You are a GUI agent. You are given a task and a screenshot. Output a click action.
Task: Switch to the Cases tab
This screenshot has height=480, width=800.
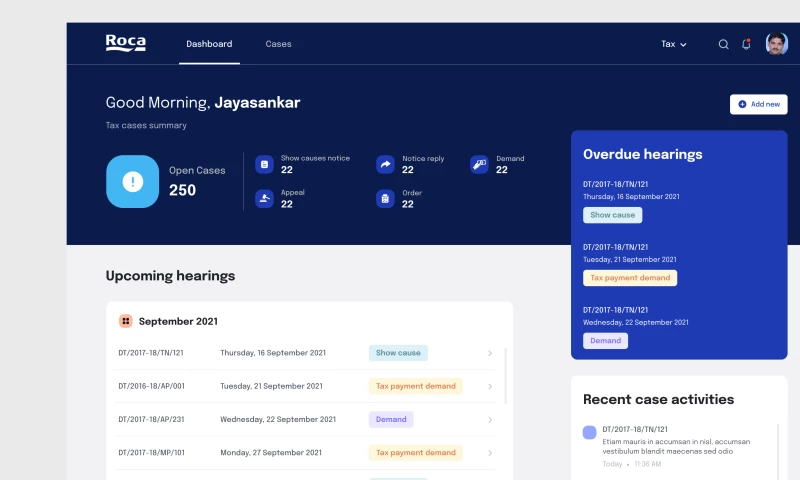[x=278, y=44]
